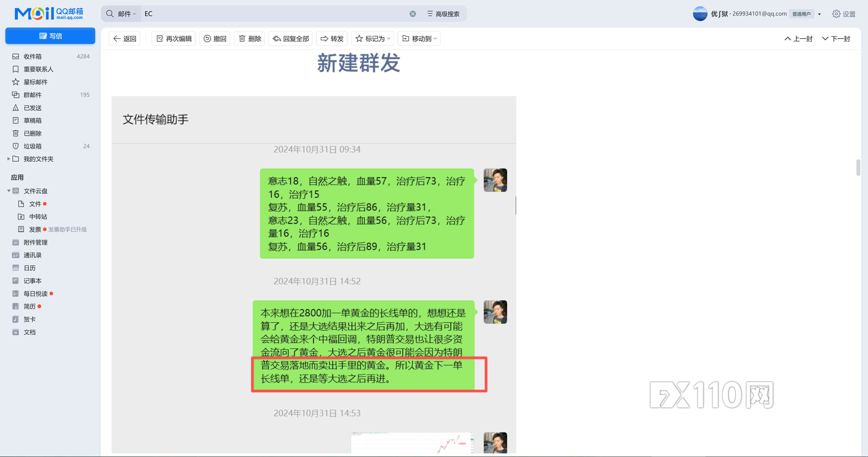Click the daily reading icon
The height and width of the screenshot is (457, 868).
(x=16, y=294)
